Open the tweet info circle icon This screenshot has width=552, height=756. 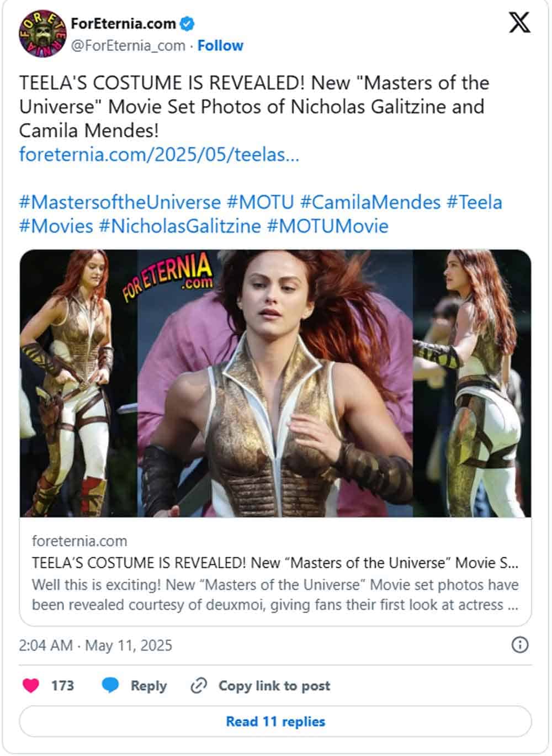[520, 645]
